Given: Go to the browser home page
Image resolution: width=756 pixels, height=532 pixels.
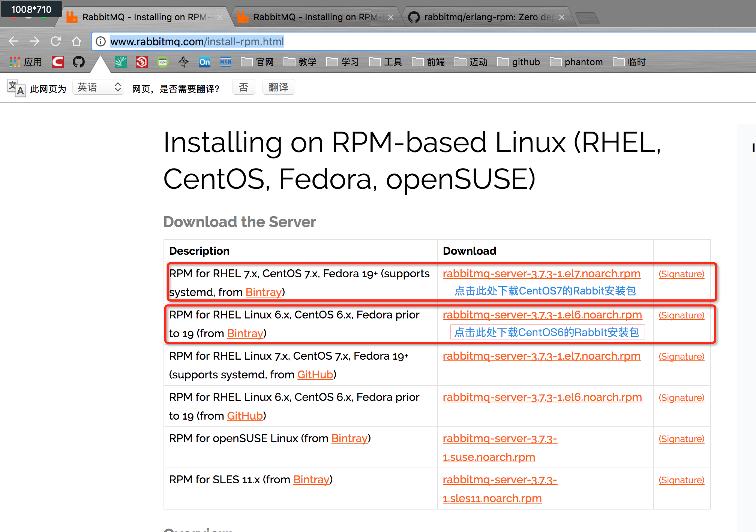Looking at the screenshot, I should pyautogui.click(x=76, y=41).
